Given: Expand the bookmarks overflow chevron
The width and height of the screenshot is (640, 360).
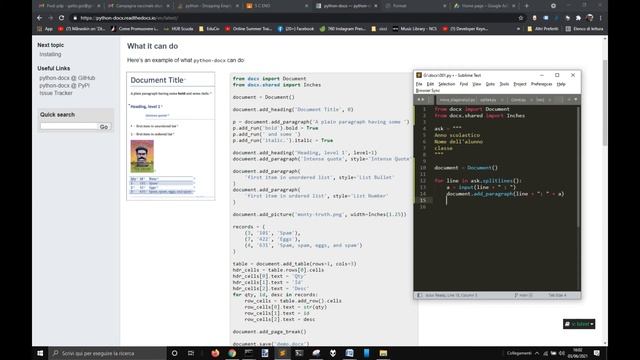Looking at the screenshot, I should click(x=518, y=29).
